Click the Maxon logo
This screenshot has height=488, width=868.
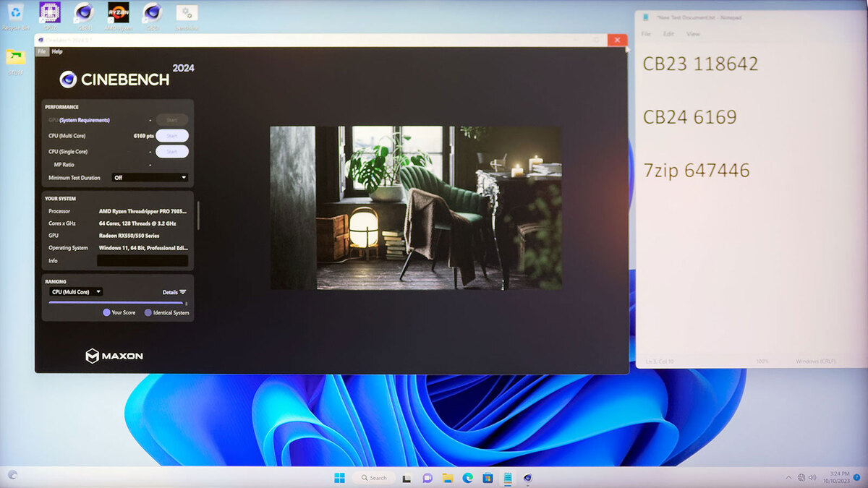click(114, 356)
